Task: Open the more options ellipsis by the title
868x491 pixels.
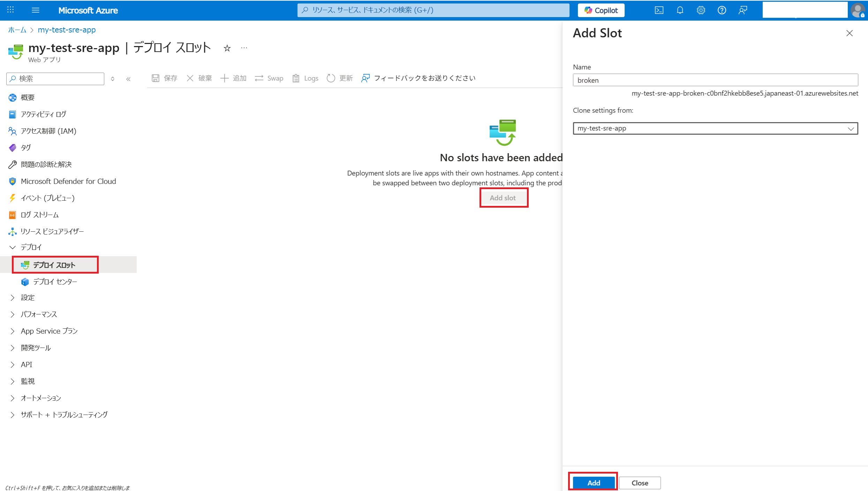Action: [x=244, y=48]
